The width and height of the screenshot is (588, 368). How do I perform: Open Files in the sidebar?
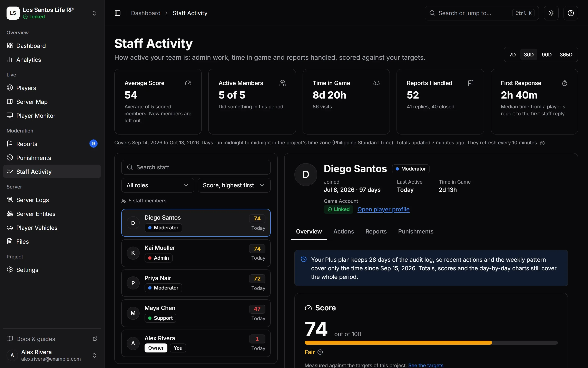coord(52,241)
